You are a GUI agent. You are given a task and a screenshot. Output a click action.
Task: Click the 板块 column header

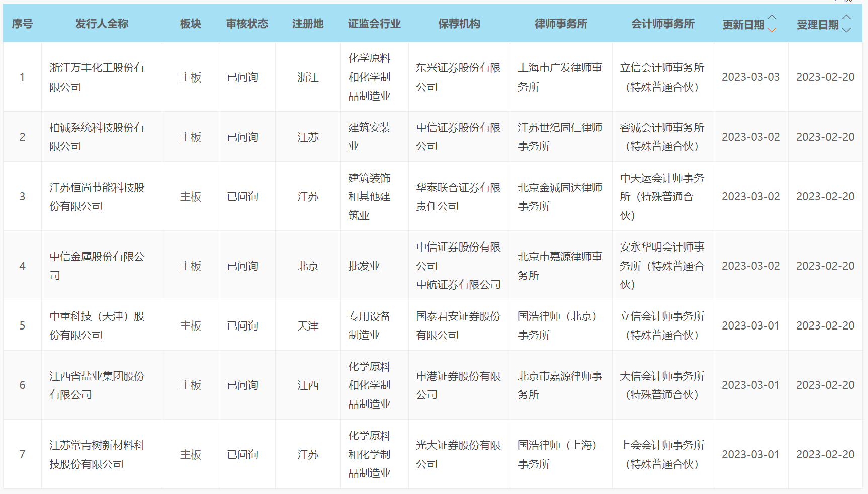[x=190, y=24]
